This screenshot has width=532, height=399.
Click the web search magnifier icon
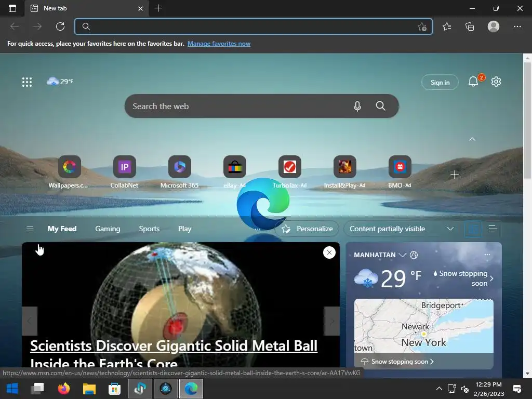[x=380, y=106]
